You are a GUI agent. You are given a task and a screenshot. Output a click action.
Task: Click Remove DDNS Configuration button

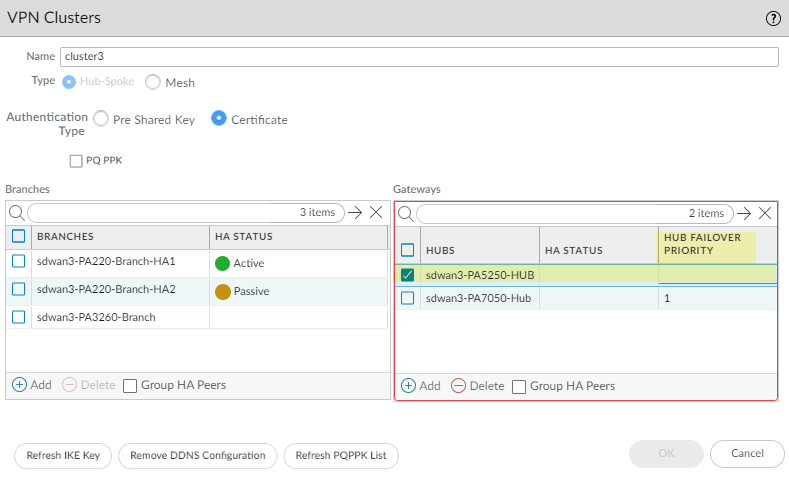[197, 456]
